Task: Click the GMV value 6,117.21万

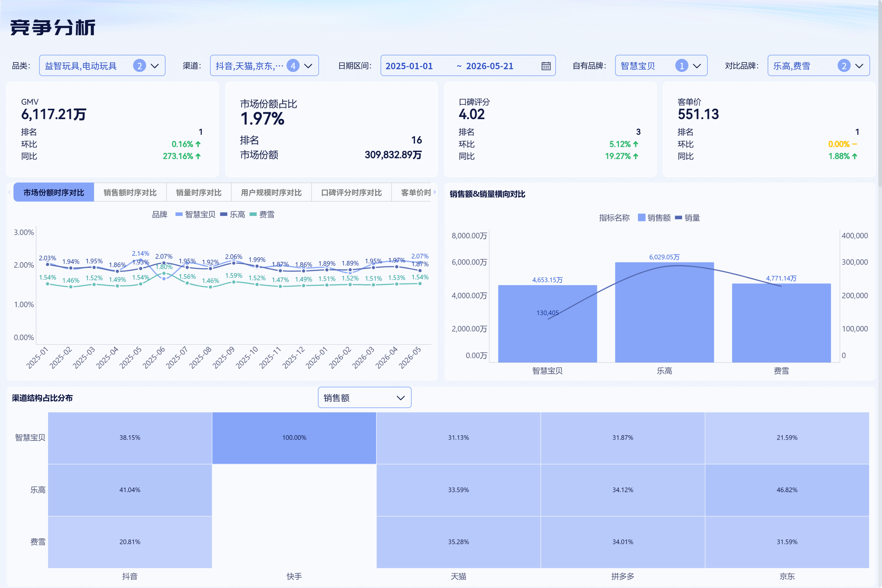Action: click(54, 114)
